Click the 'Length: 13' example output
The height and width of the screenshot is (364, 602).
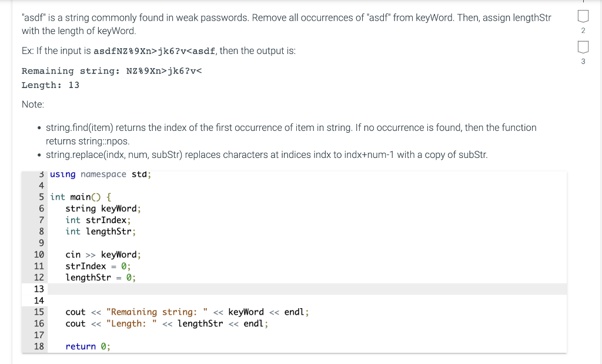(51, 85)
